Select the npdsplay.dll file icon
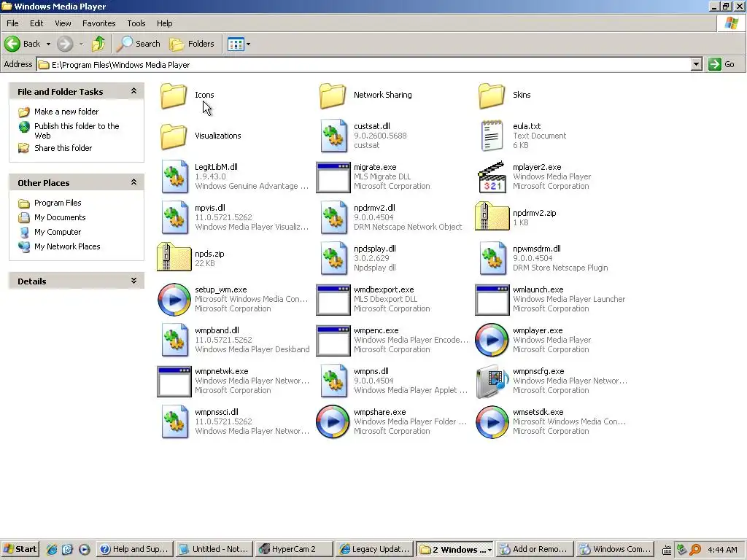This screenshot has width=747, height=560. click(x=333, y=259)
